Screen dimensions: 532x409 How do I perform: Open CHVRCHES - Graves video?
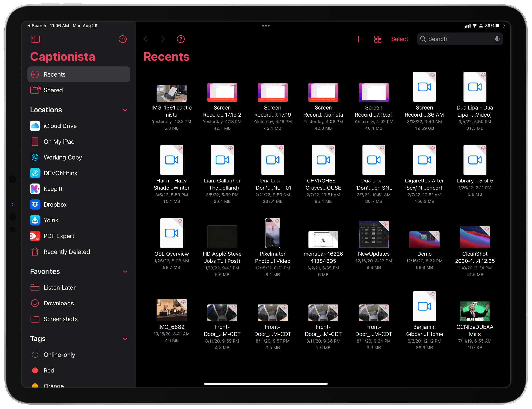[323, 175]
